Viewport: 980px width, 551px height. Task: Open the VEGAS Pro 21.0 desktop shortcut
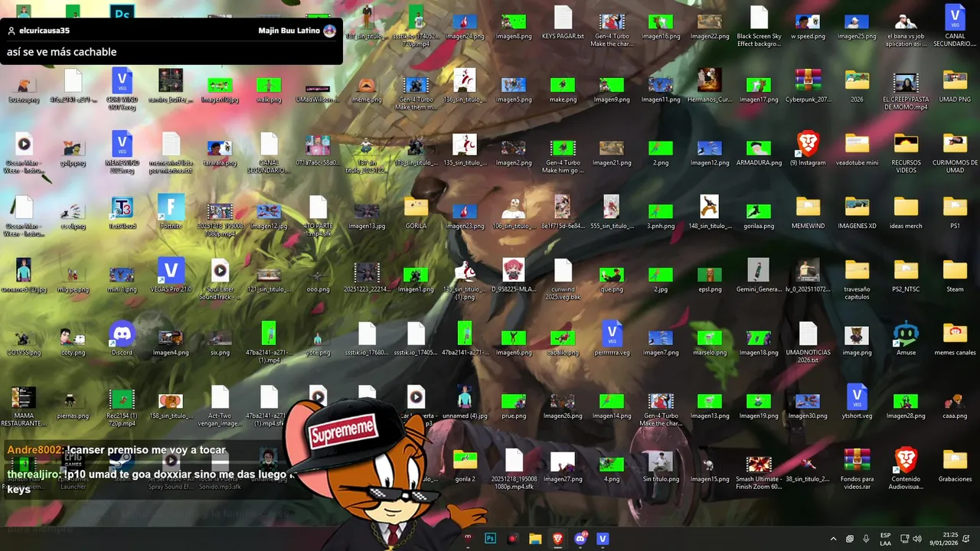(171, 275)
